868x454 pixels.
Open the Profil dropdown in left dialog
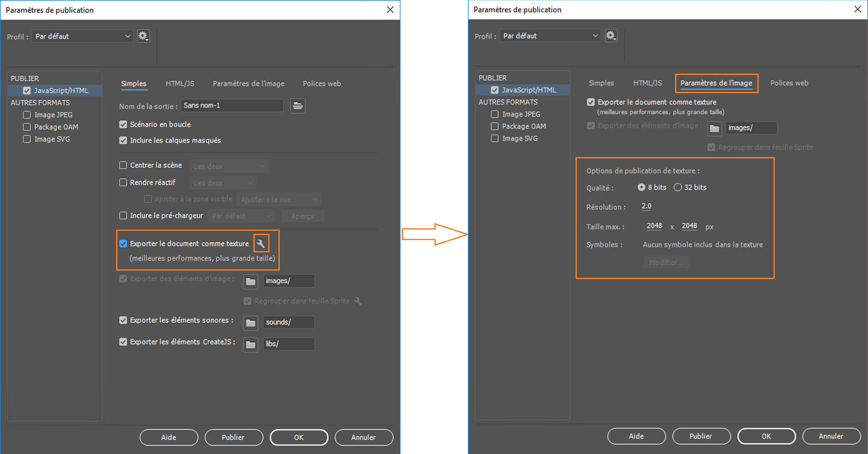83,36
